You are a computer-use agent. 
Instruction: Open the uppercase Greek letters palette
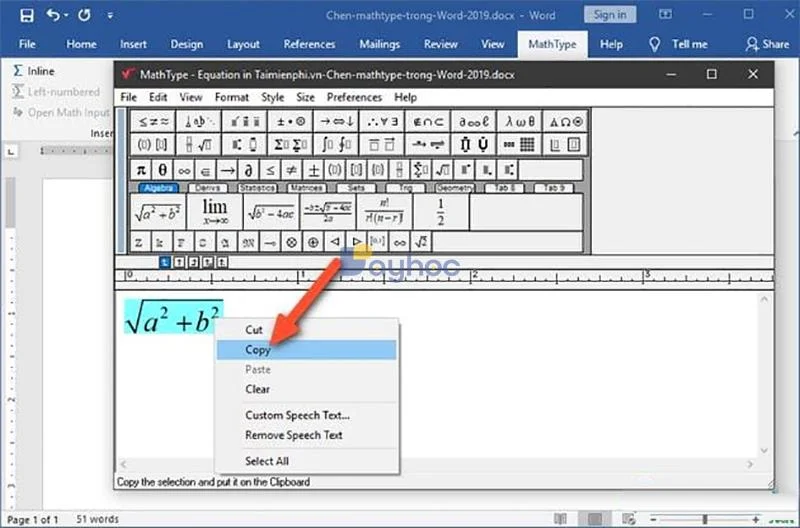point(565,122)
